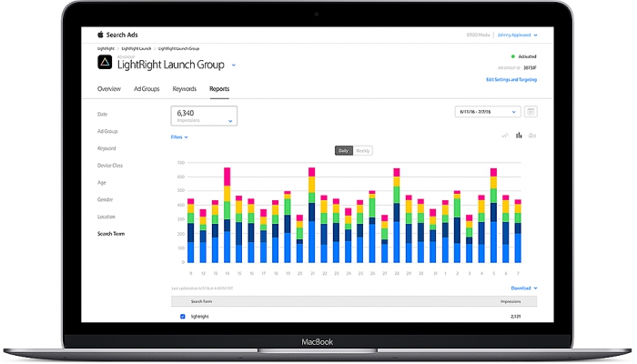Select Ad Group in the report sidebar

(107, 131)
